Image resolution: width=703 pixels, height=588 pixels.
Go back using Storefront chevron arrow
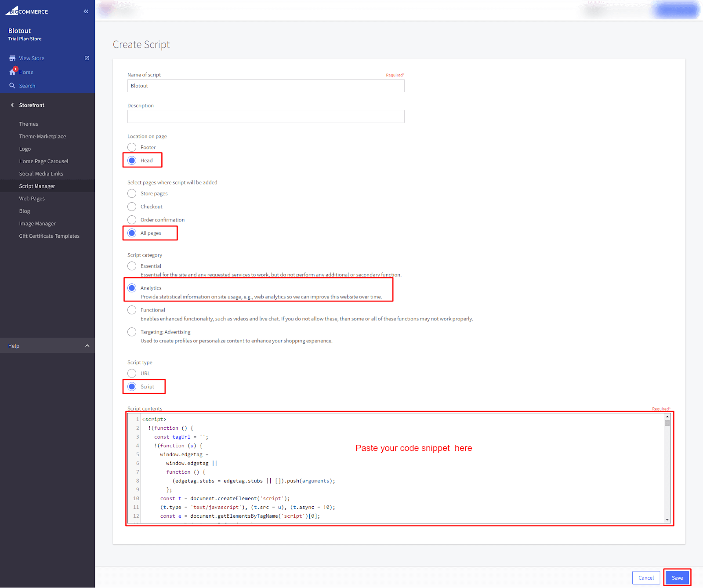pyautogui.click(x=12, y=105)
